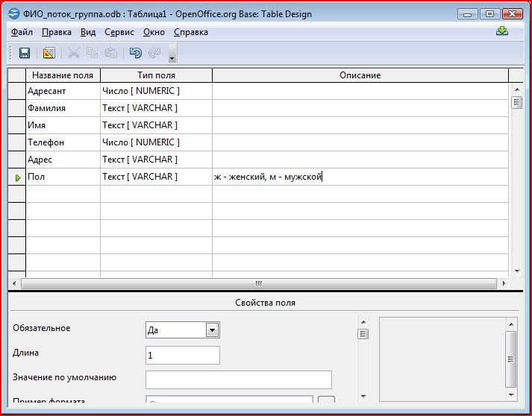Click the Тип поля column header
This screenshot has height=416, width=532.
click(x=156, y=75)
